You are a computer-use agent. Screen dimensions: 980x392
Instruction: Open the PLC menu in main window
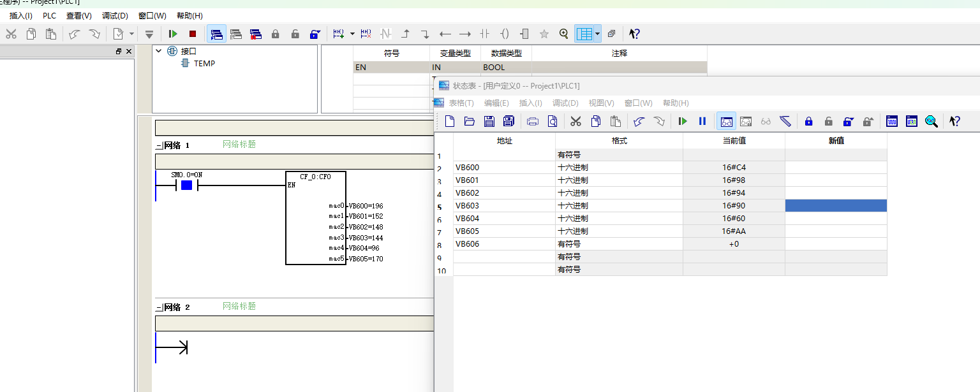click(50, 16)
